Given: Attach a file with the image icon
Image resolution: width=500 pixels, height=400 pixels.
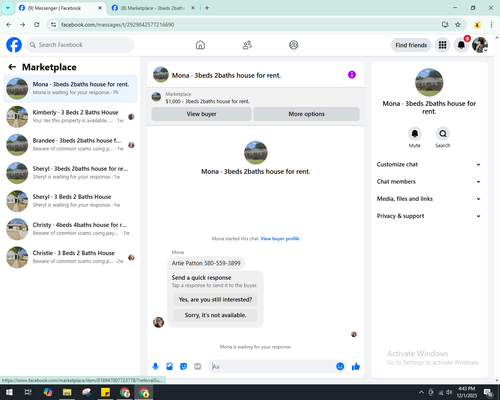Looking at the screenshot, I should point(170,367).
